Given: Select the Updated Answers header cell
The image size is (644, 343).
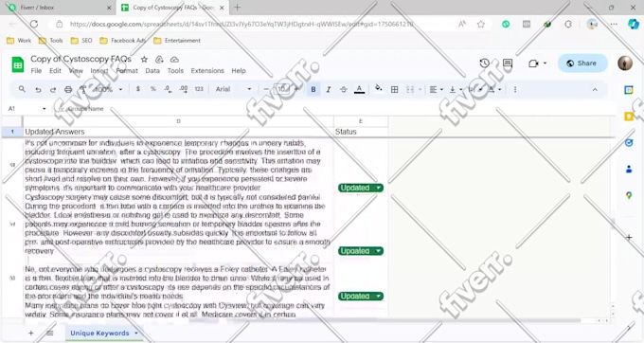Looking at the screenshot, I should click(x=178, y=132).
